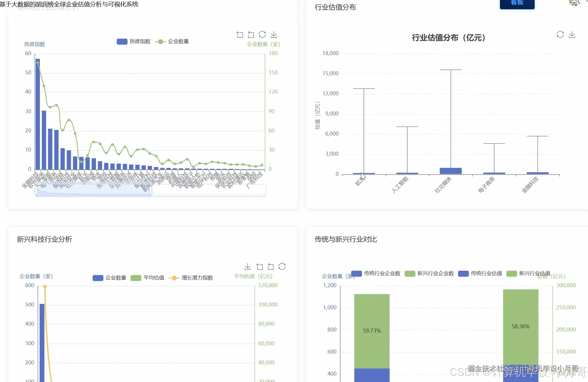Toggle 热度指数 legend series

[x=134, y=41]
